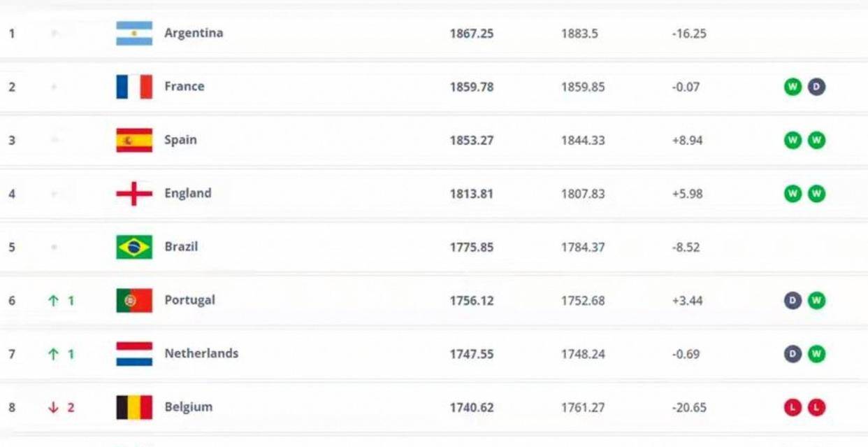
Task: Click the England flag icon
Action: pyautogui.click(x=134, y=194)
